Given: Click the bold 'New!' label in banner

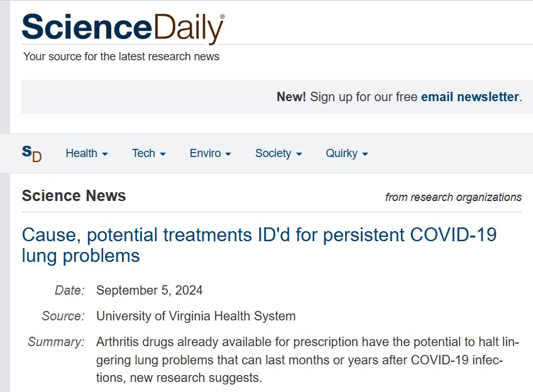Looking at the screenshot, I should (292, 97).
